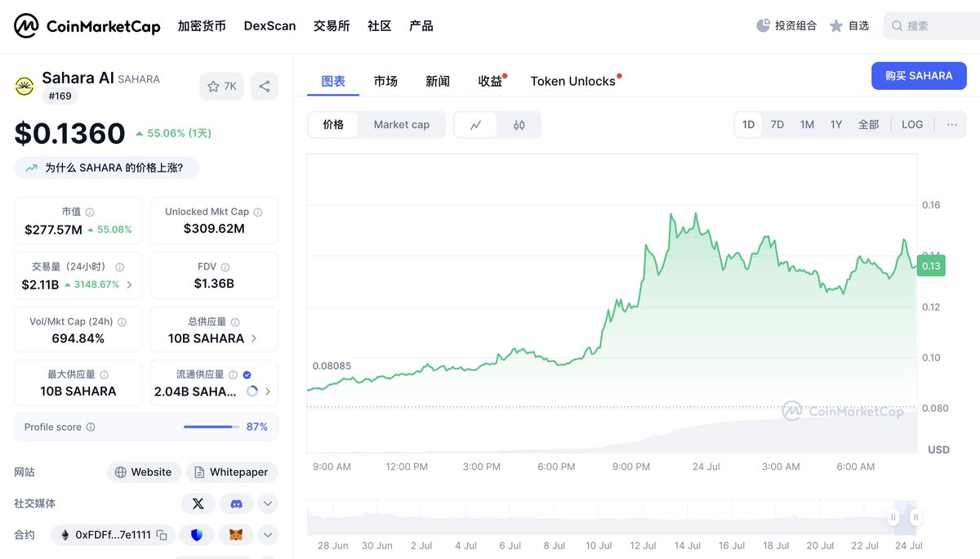This screenshot has width=980, height=559.
Task: Set chart range to 7D
Action: click(777, 125)
